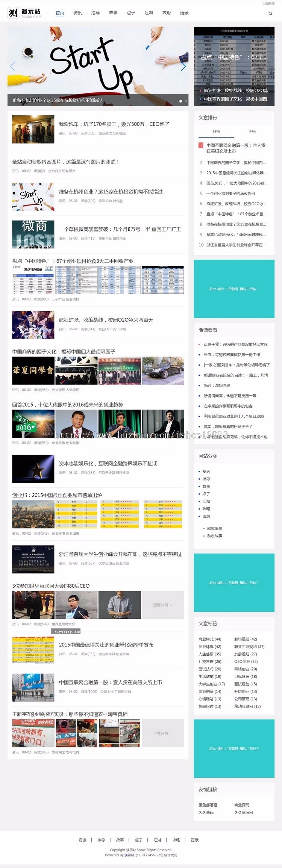Select 江湖 in website categories list
The width and height of the screenshot is (282, 868).
coord(206,501)
